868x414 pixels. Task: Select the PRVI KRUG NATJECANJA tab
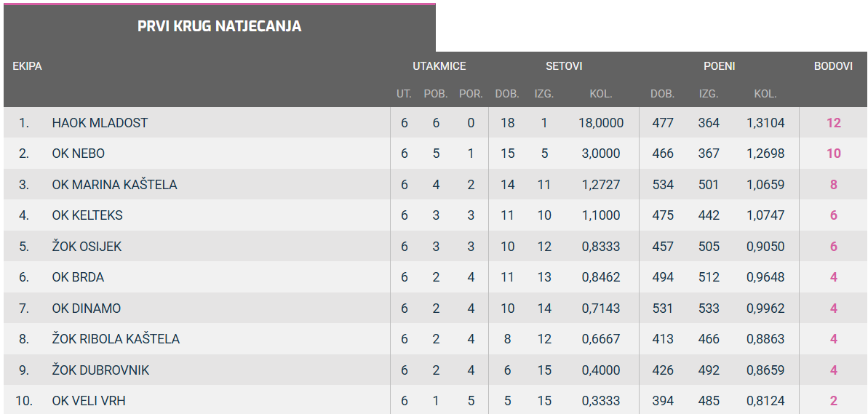pyautogui.click(x=219, y=27)
